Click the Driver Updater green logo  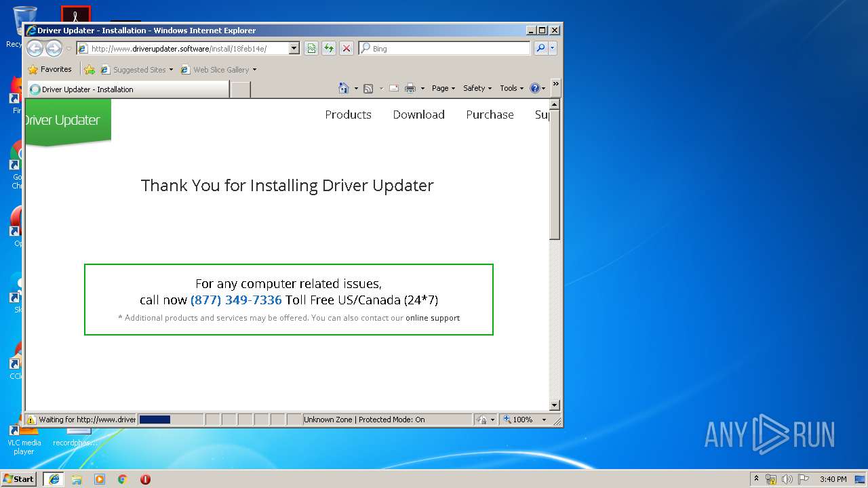[x=68, y=122]
